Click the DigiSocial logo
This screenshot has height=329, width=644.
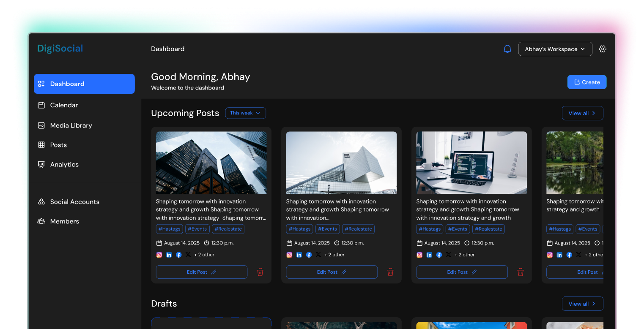[x=60, y=49]
